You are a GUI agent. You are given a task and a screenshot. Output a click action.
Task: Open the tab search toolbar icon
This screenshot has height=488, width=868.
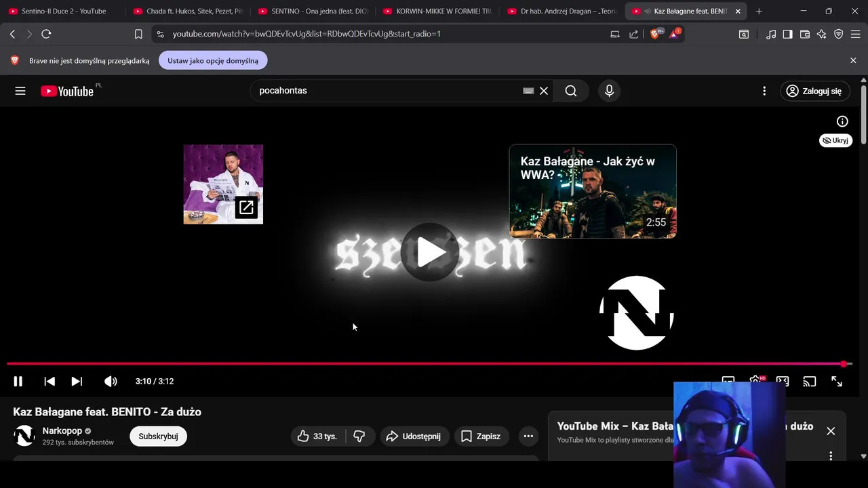click(744, 34)
